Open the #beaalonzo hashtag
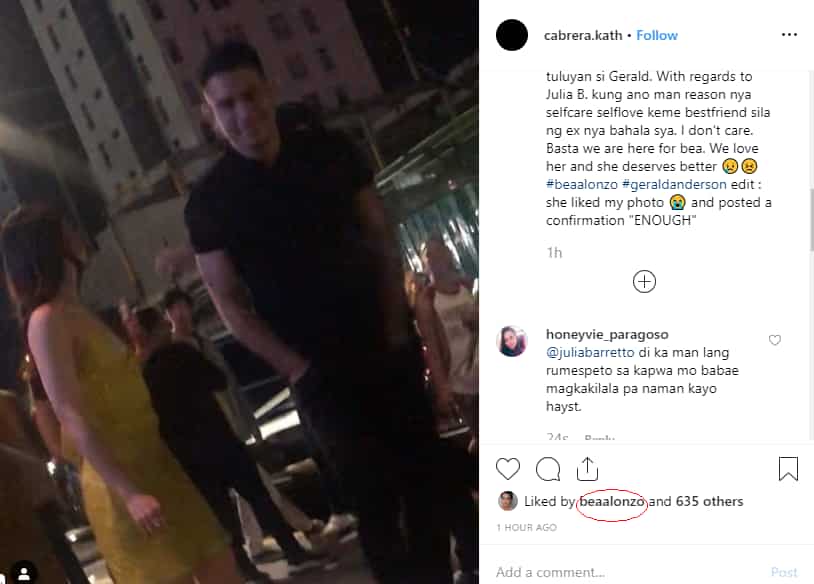This screenshot has width=814, height=584. (x=581, y=184)
